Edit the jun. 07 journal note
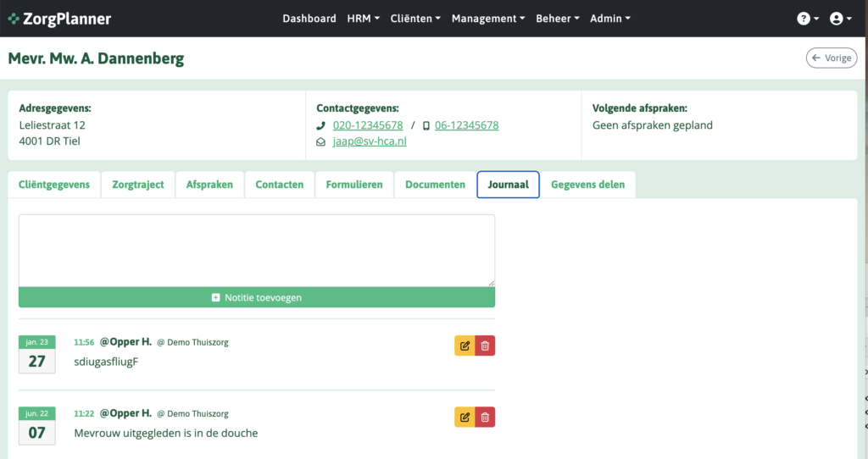 pyautogui.click(x=465, y=417)
